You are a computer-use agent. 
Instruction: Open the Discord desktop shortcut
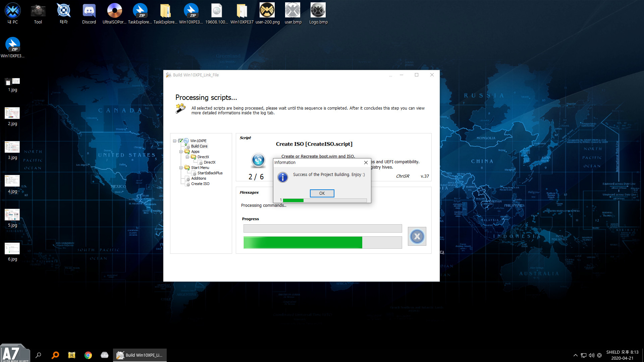[89, 13]
